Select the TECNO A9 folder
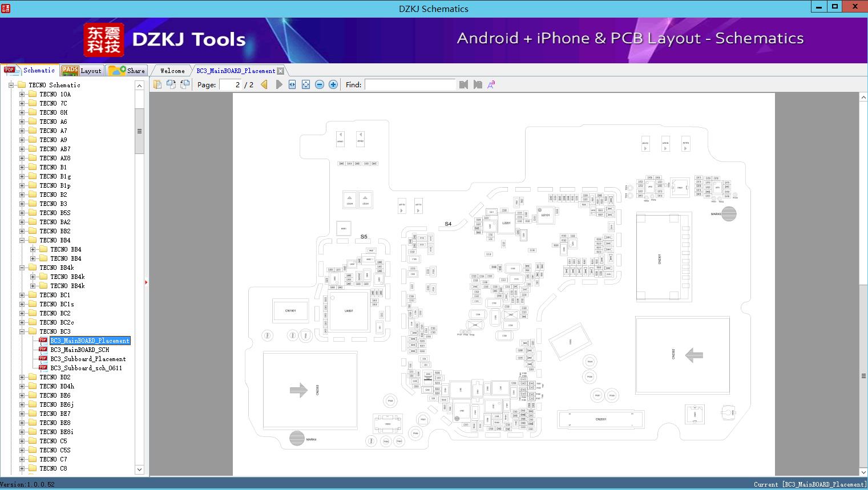The image size is (868, 490). tap(53, 140)
